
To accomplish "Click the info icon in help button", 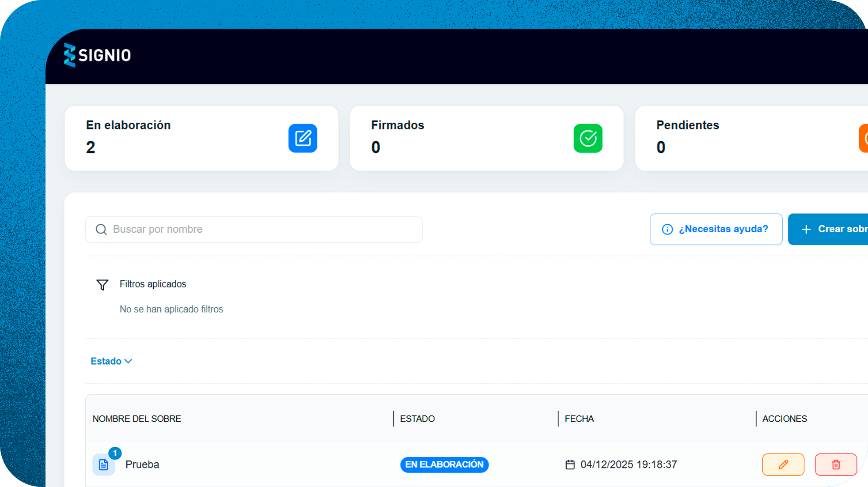I will point(667,229).
